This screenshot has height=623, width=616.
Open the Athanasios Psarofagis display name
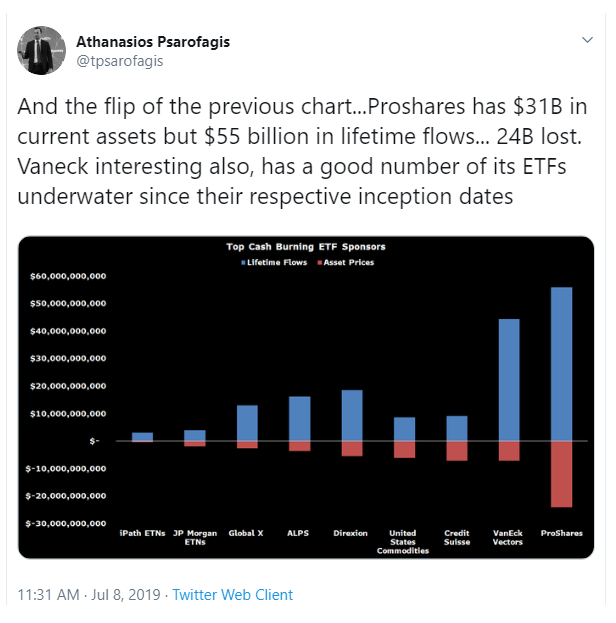click(153, 41)
